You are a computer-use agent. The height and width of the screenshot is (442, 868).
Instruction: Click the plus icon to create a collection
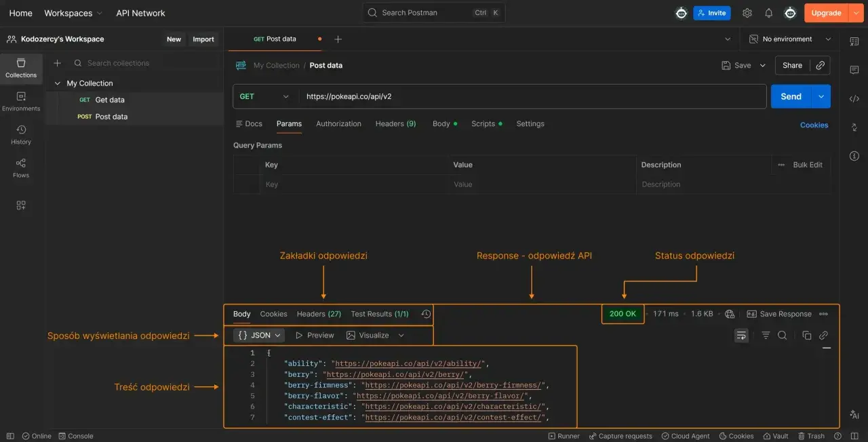click(x=58, y=63)
